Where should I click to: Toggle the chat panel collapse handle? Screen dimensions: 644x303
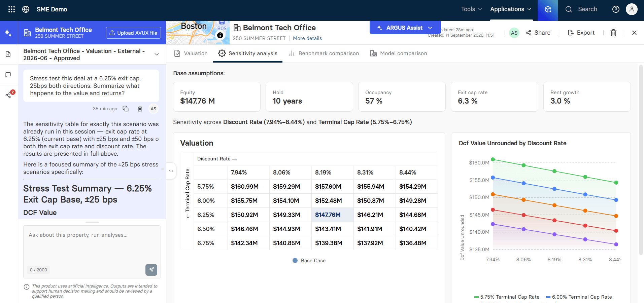pyautogui.click(x=171, y=171)
